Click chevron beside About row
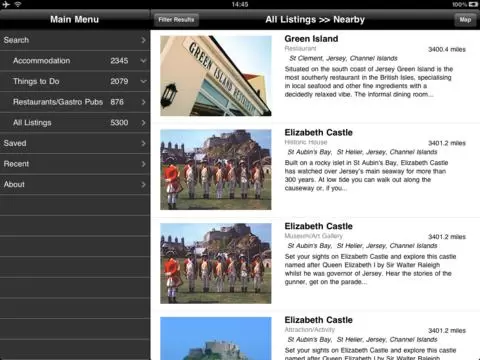Screen dimensions: 480x360 tap(143, 184)
